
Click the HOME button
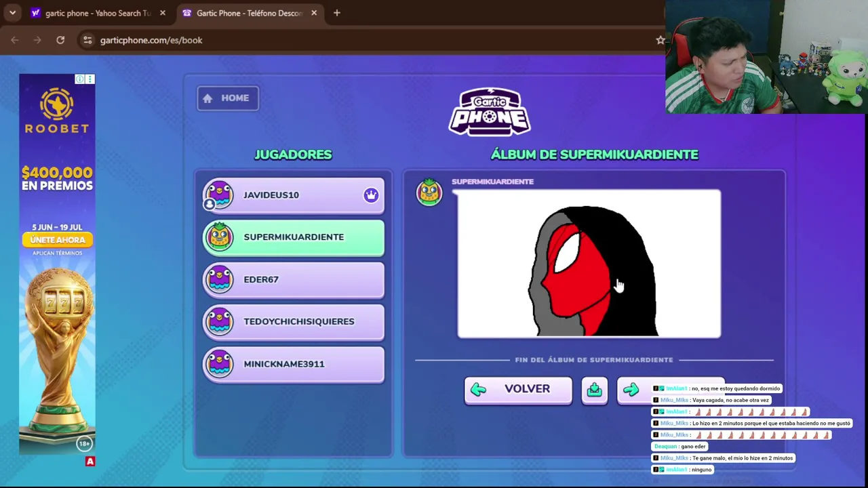pos(228,98)
